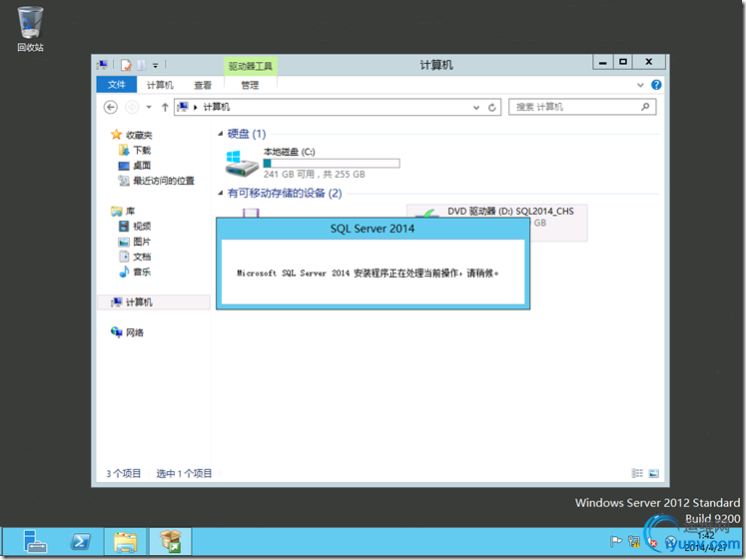Click the search magnifier icon
Screen dimensions: 746x560
tap(645, 107)
